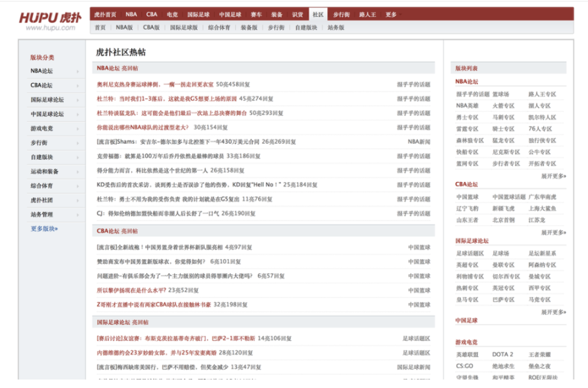
Task: Select 站务管理 in the sidebar categories
Action: click(x=42, y=214)
